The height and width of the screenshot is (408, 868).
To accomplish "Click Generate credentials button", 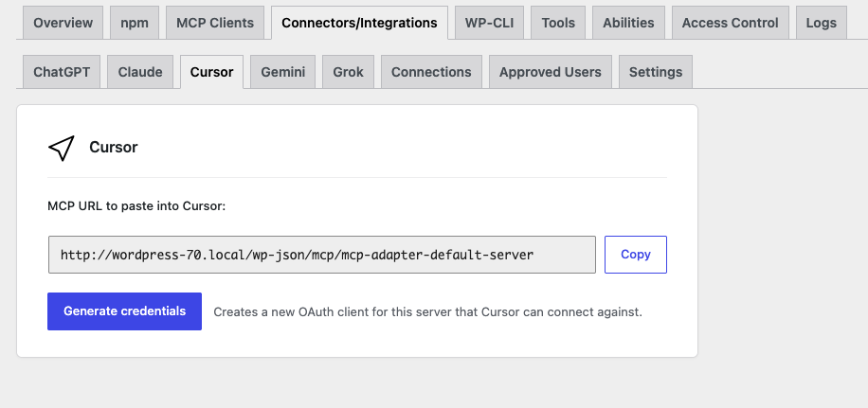I will (124, 311).
